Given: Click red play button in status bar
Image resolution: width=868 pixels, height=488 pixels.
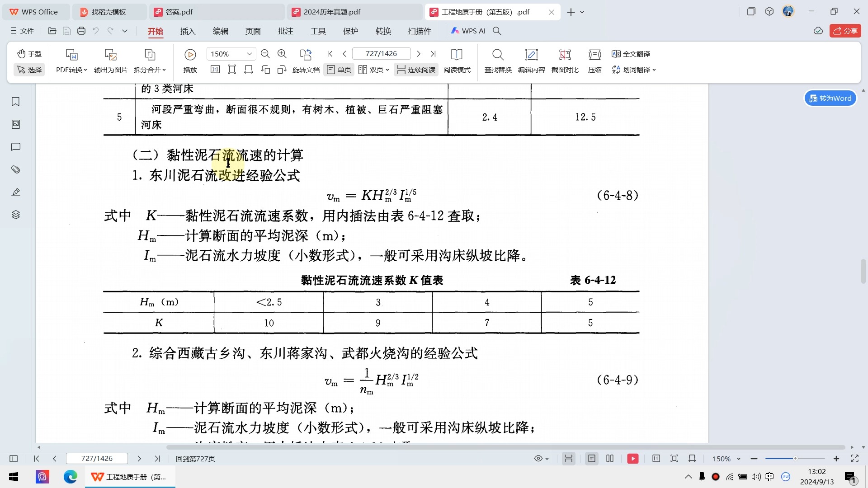Looking at the screenshot, I should [x=633, y=459].
